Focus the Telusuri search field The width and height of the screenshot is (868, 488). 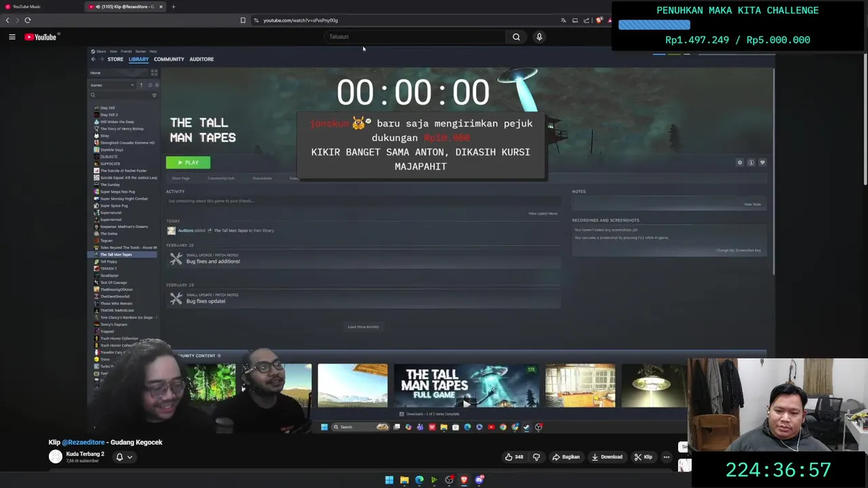pyautogui.click(x=414, y=37)
